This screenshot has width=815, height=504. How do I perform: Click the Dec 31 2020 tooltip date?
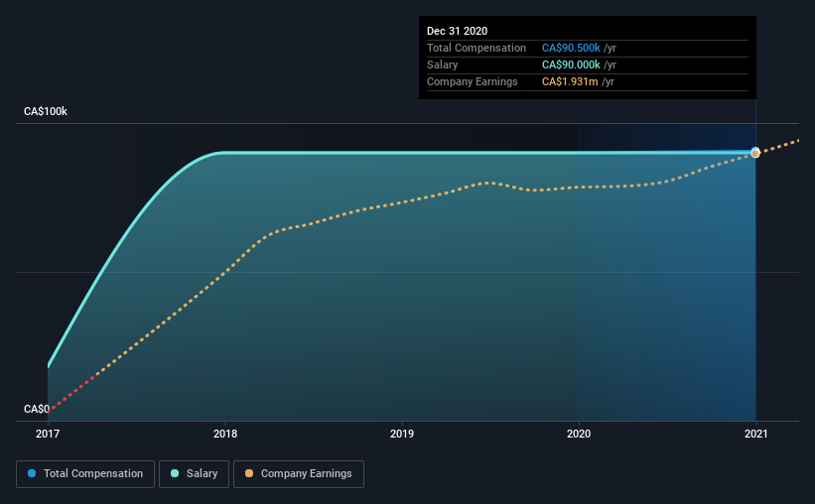click(457, 31)
